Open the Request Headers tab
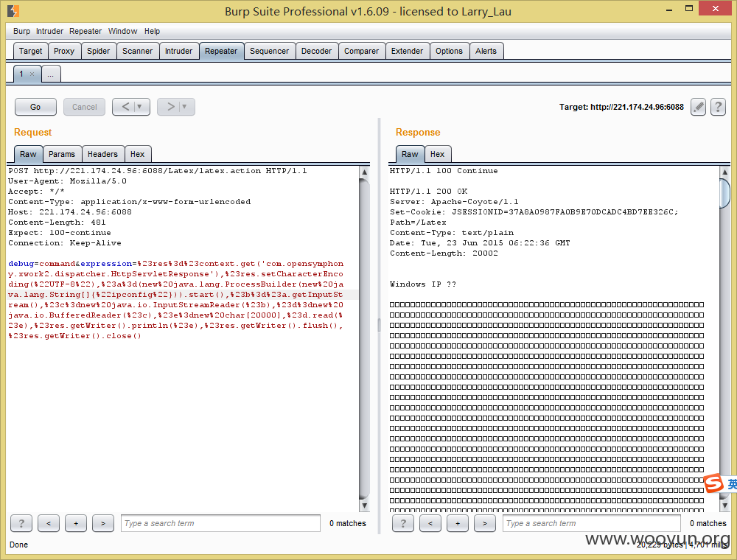Screen dimensions: 737x560 102,154
